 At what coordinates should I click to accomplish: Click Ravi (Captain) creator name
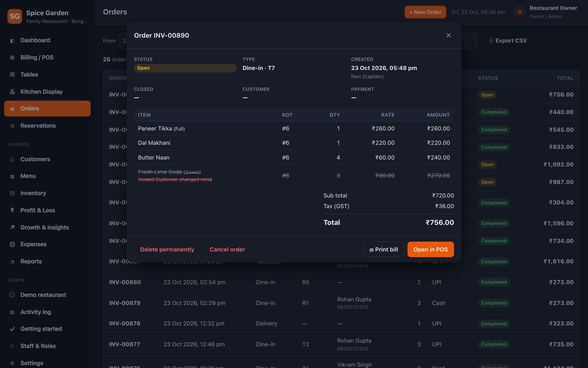coord(367,77)
